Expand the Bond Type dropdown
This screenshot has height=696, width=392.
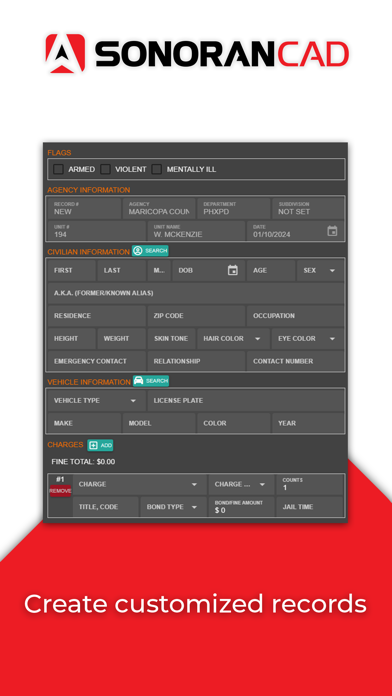[173, 507]
